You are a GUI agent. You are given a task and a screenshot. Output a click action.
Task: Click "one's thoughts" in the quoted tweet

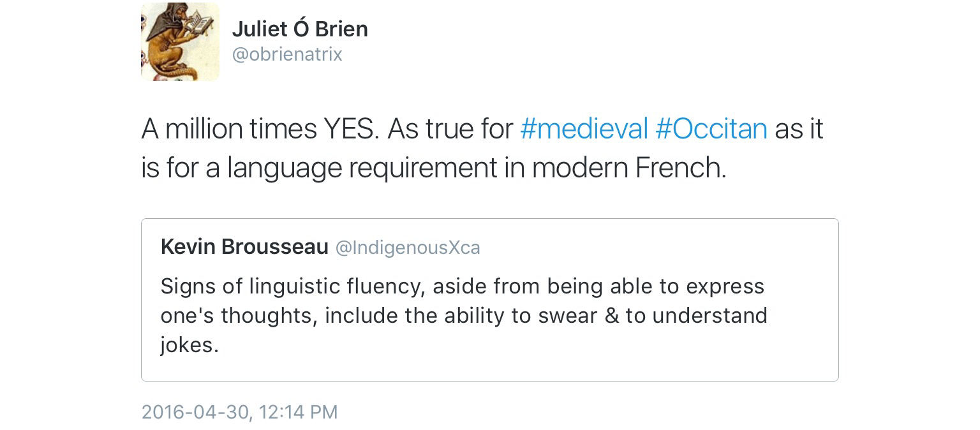click(239, 316)
